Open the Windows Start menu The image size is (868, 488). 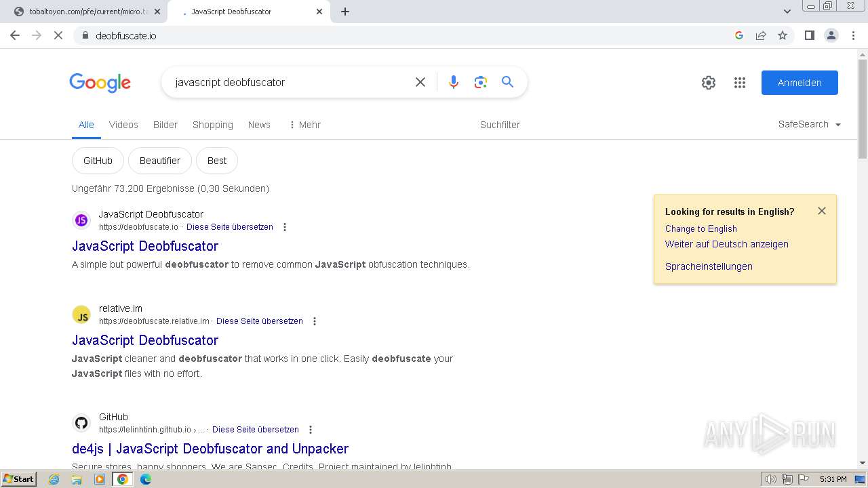(18, 479)
